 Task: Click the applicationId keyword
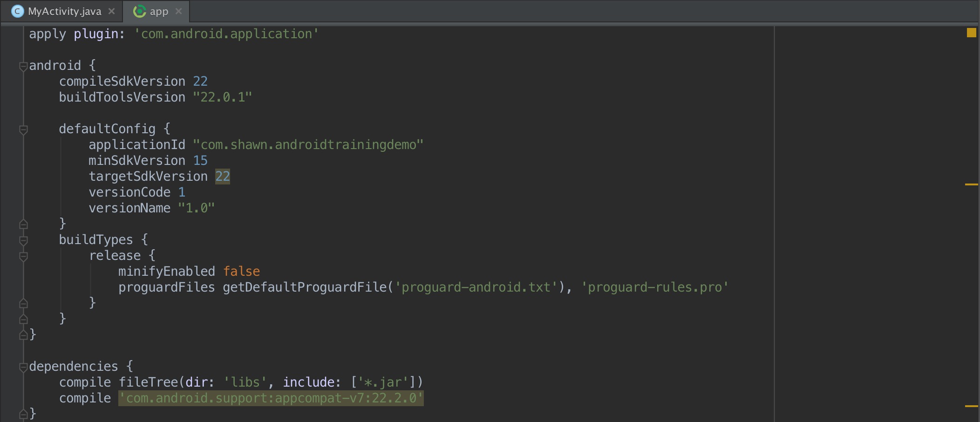click(x=137, y=145)
